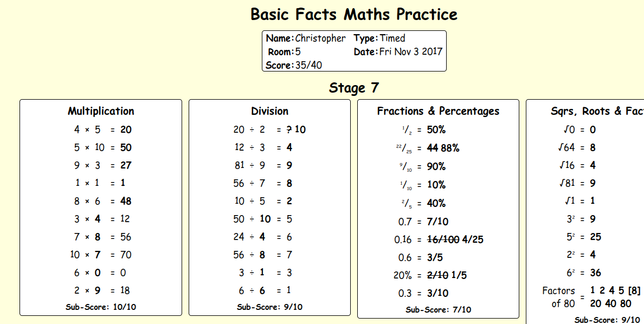Click the 20% corrected answer 1/5
Image resolution: width=644 pixels, height=324 pixels.
[459, 275]
